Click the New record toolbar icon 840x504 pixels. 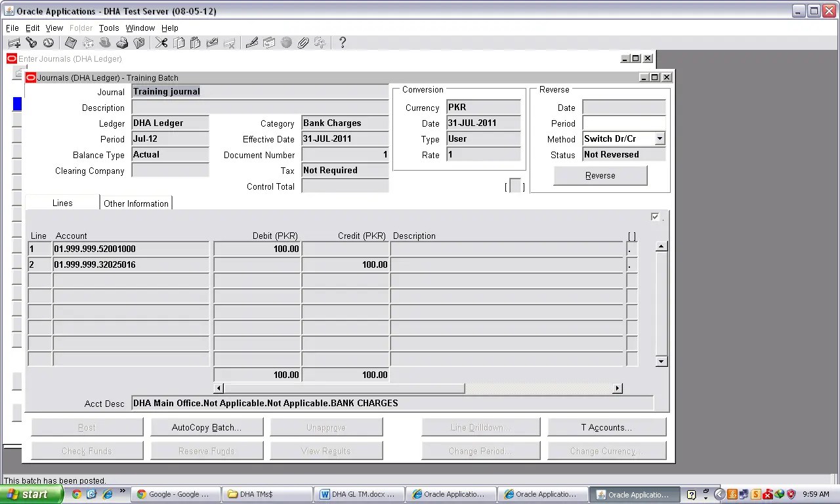click(14, 43)
